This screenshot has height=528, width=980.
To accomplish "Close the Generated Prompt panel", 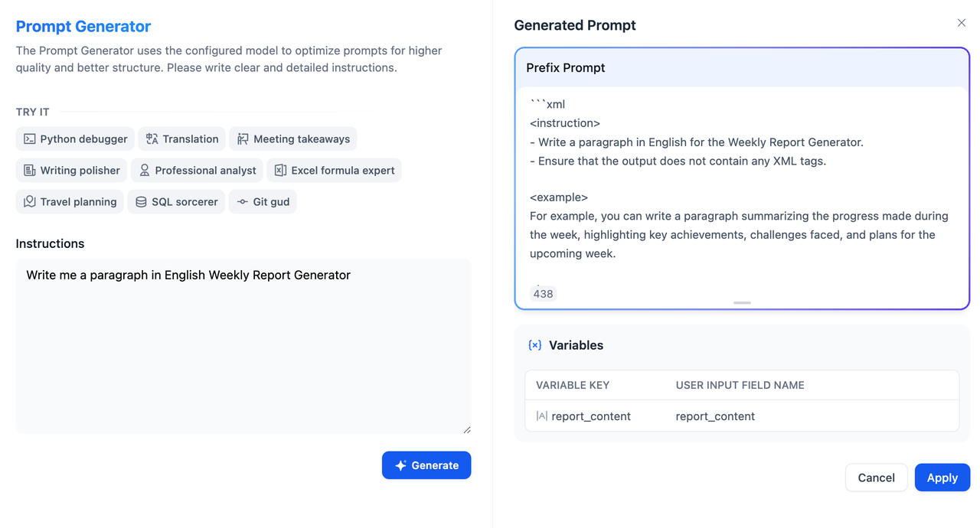I will (x=962, y=23).
